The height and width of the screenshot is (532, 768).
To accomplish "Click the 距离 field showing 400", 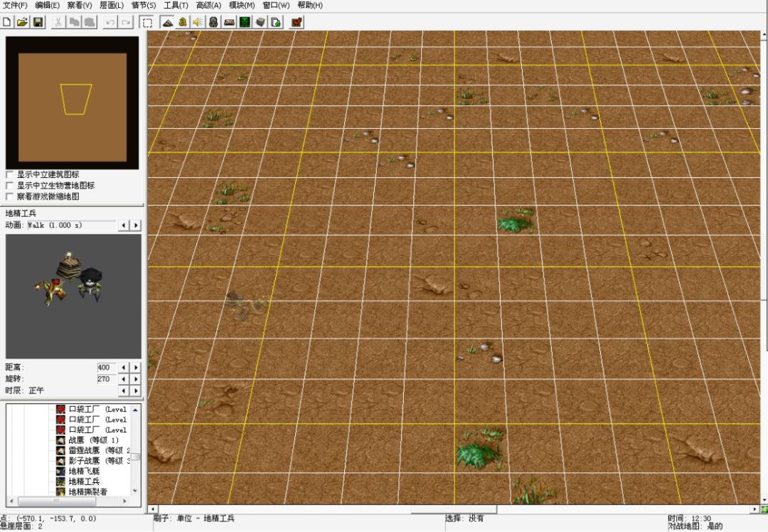I will (106, 368).
